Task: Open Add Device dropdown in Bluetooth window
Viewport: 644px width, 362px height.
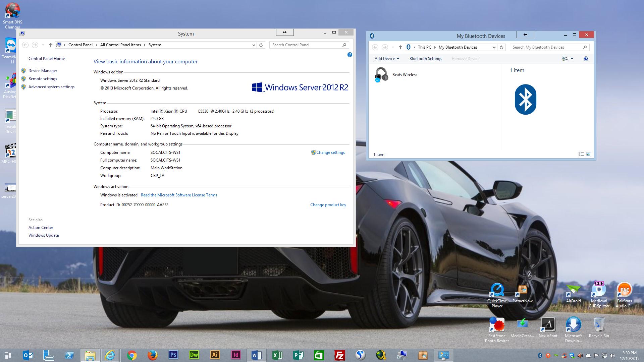Action: point(387,59)
